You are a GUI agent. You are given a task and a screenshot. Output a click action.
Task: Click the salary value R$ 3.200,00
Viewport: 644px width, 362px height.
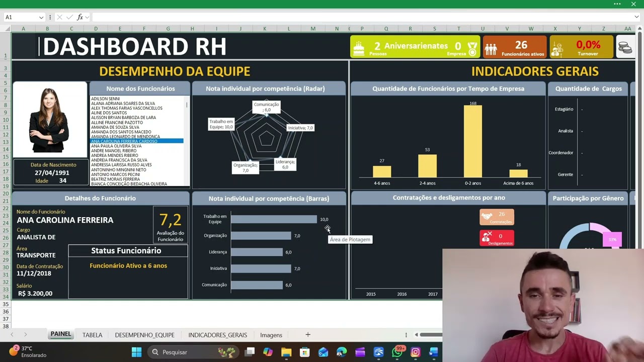point(35,294)
